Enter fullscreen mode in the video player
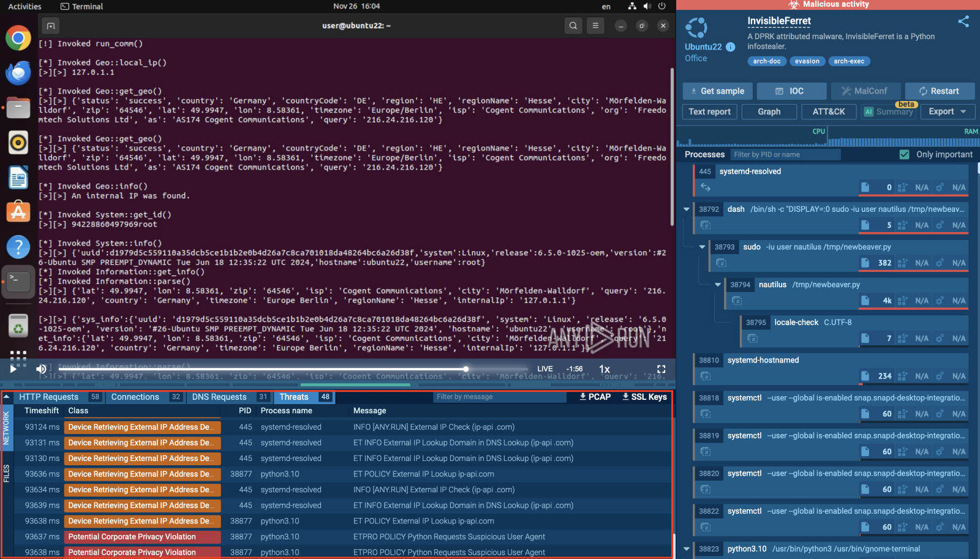Screen dimensions: 980x559 click(x=661, y=369)
